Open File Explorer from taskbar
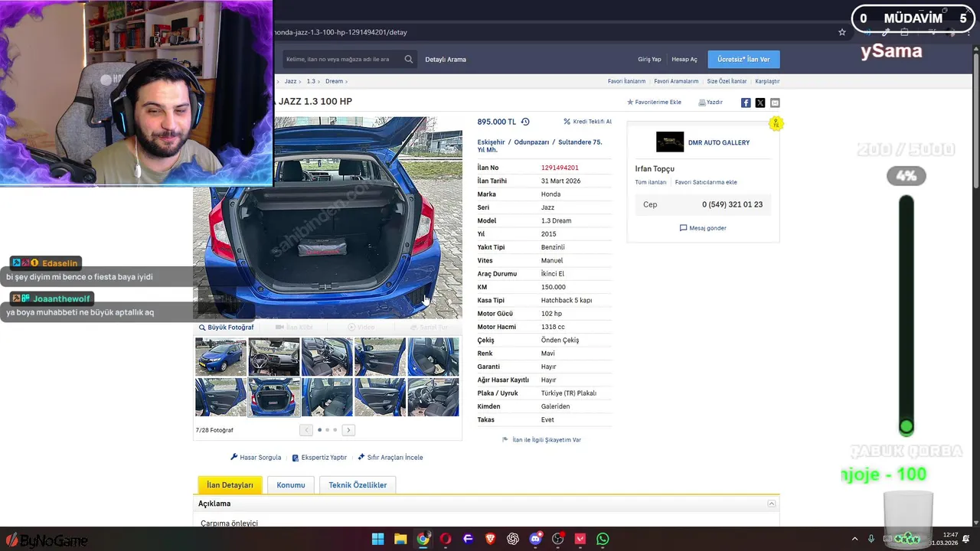This screenshot has height=551, width=980. click(x=400, y=539)
